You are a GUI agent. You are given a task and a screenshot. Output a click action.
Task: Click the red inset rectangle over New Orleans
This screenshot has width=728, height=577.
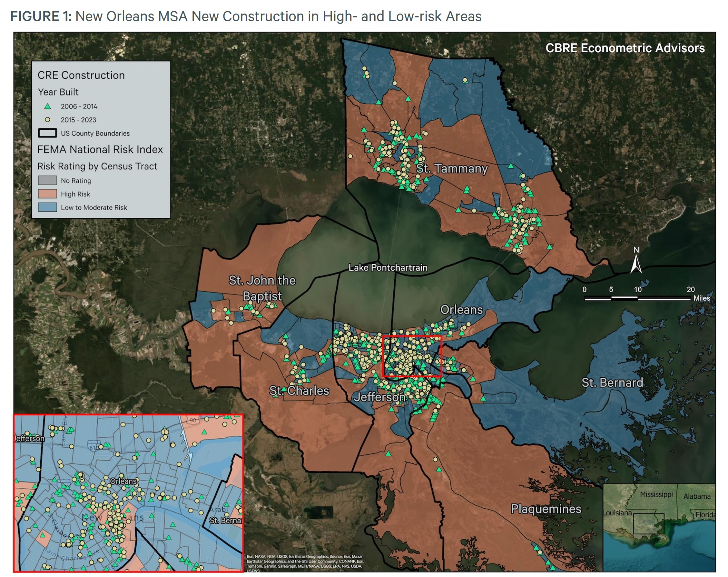tap(412, 356)
